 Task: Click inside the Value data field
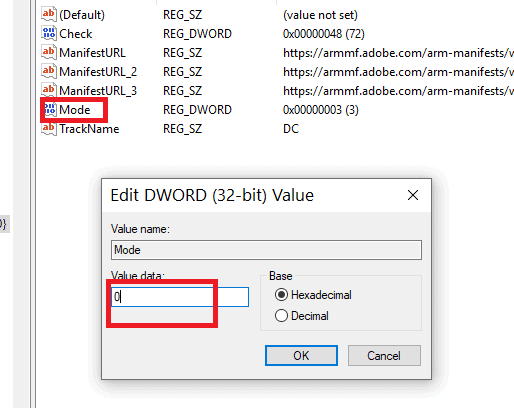180,297
